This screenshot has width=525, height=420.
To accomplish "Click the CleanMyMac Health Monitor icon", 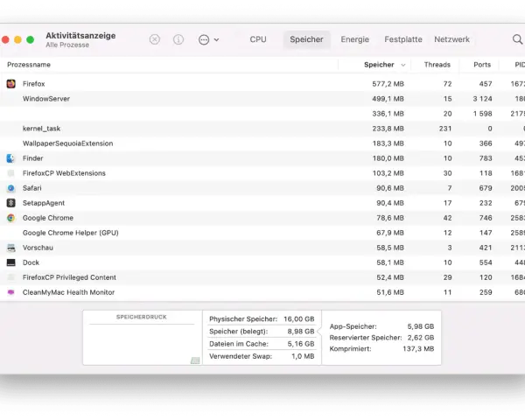I will point(11,292).
